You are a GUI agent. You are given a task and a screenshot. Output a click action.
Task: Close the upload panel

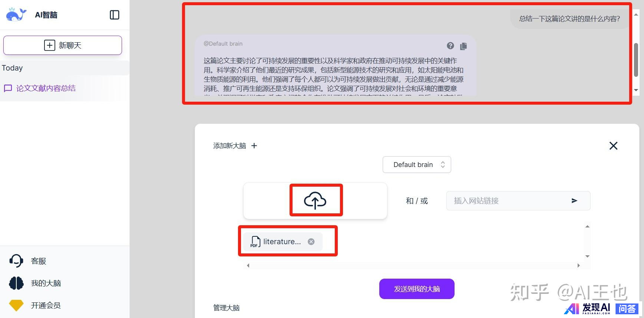(613, 146)
